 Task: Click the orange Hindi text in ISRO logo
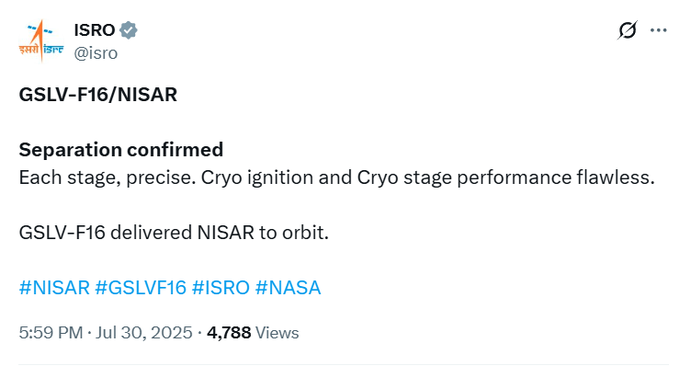tap(29, 49)
